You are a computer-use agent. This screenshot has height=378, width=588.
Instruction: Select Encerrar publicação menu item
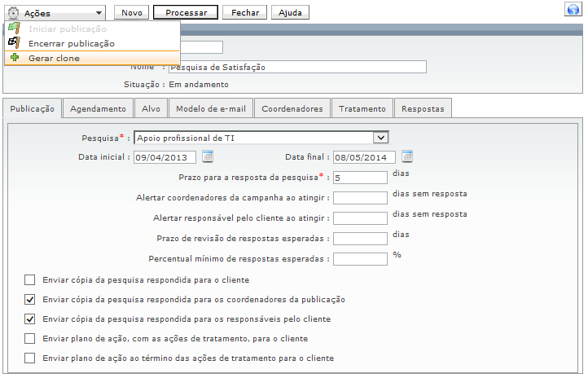coord(72,43)
